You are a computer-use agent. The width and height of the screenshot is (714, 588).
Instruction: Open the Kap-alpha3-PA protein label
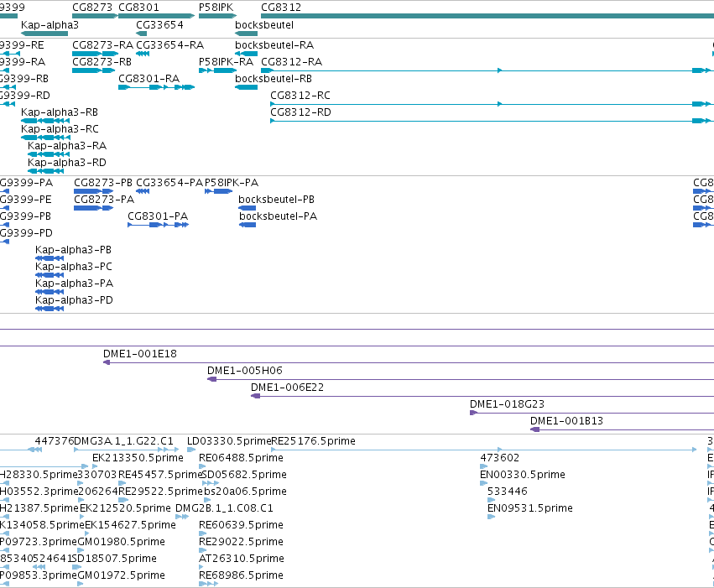coord(74,284)
